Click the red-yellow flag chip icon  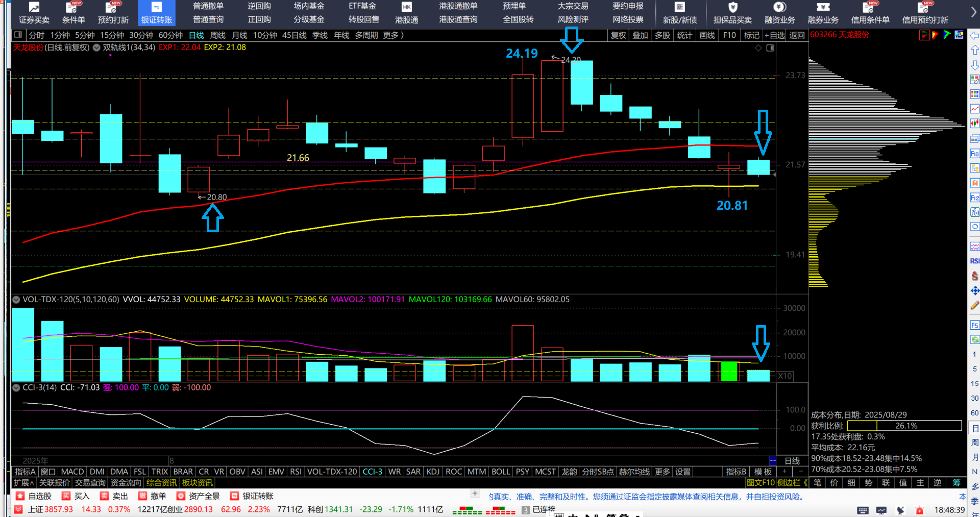[936, 35]
